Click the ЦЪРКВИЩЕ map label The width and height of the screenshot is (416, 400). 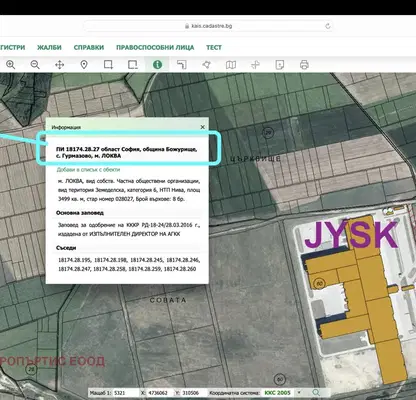click(256, 159)
